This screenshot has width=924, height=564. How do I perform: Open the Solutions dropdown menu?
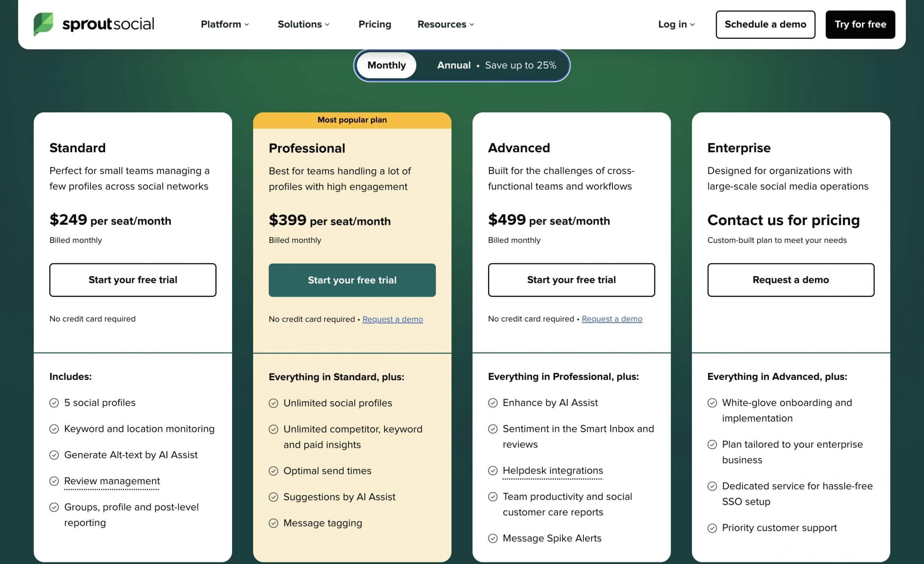pos(303,24)
